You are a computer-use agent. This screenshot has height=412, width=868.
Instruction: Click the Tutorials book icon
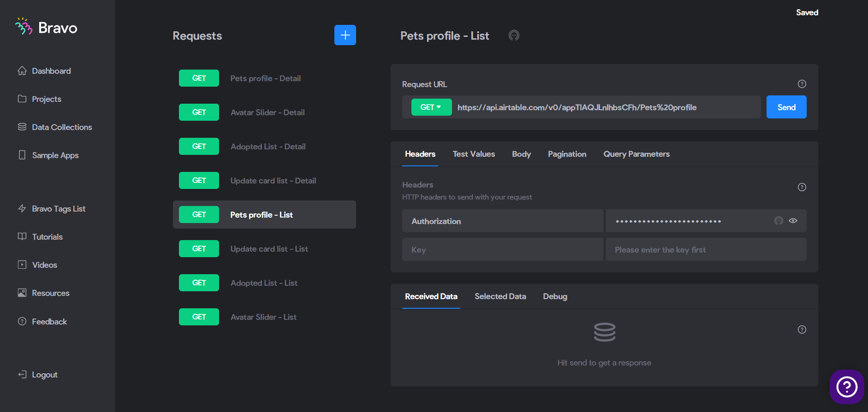22,236
